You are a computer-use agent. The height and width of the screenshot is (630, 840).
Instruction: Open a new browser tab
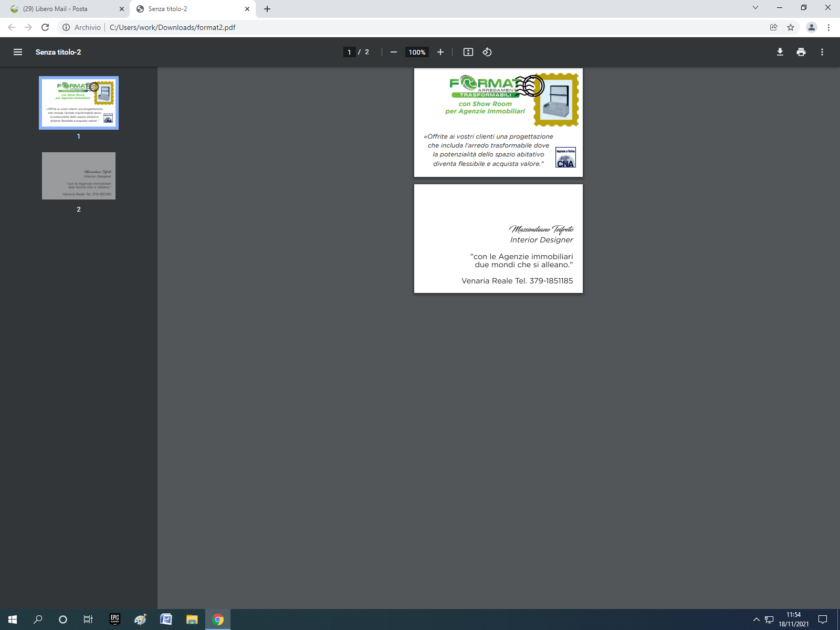coord(267,9)
